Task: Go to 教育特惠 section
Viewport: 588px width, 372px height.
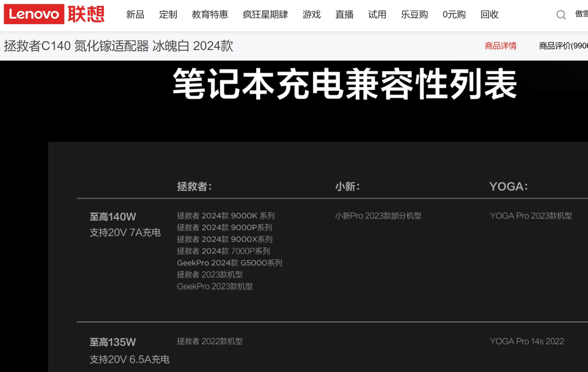Action: [x=210, y=15]
